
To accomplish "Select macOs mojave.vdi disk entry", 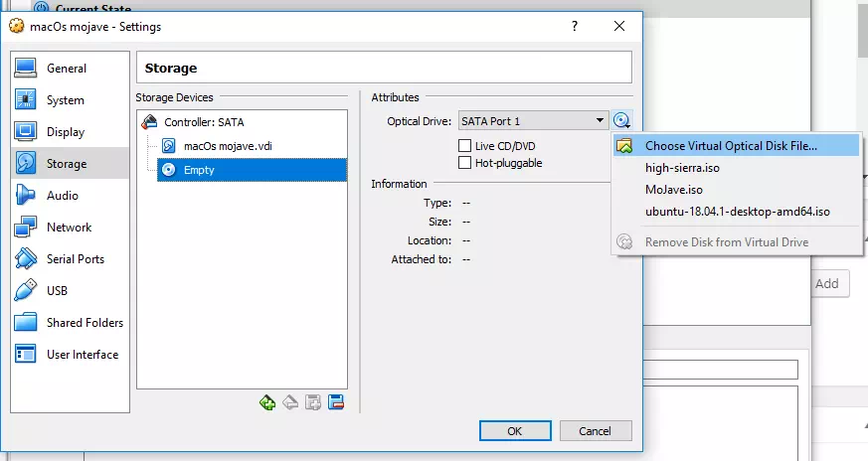I will click(228, 146).
